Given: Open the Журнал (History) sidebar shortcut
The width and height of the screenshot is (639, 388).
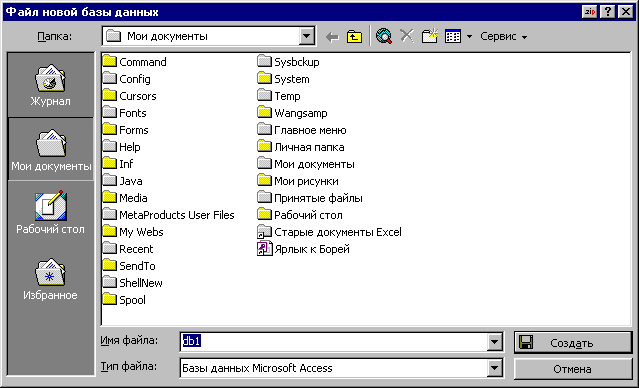Looking at the screenshot, I should click(x=50, y=85).
